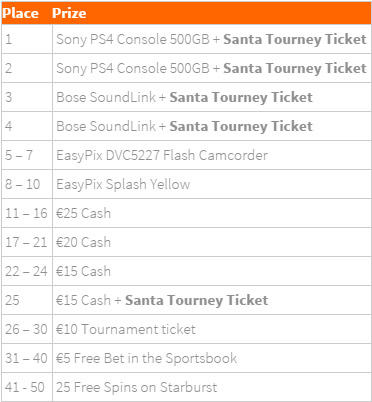Click the third place Bose SoundLink prize
This screenshot has width=372, height=402.
184,97
